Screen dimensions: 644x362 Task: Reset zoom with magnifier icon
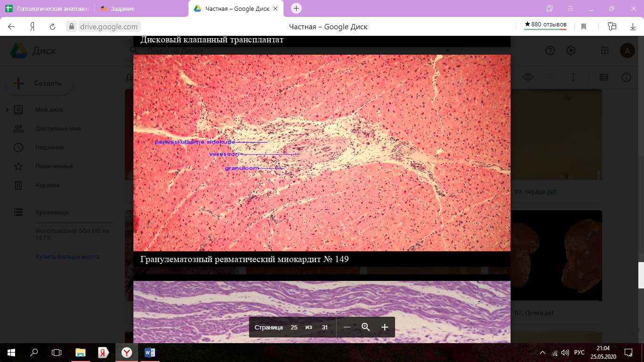point(365,327)
